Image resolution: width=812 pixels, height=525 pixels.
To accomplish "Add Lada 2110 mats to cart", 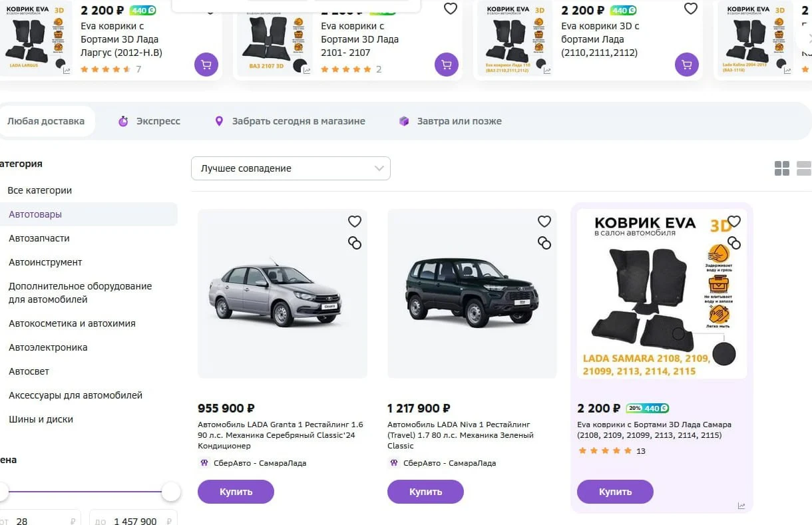I will (x=687, y=65).
